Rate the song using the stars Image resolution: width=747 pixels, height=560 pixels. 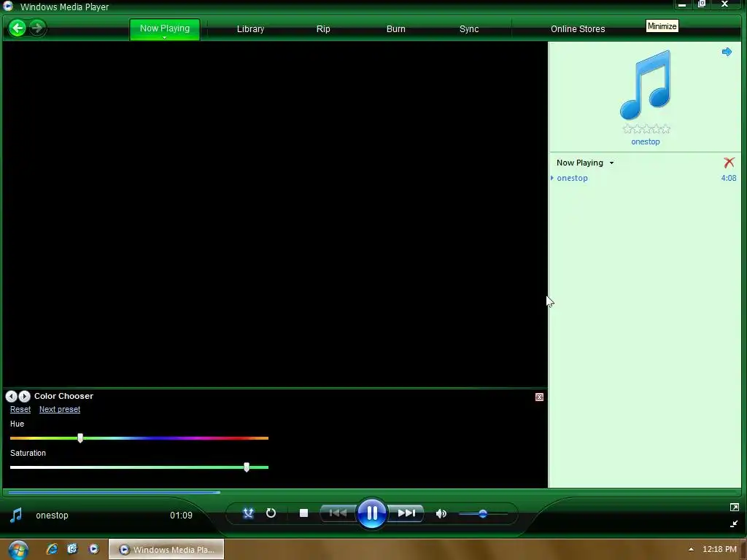pyautogui.click(x=646, y=129)
